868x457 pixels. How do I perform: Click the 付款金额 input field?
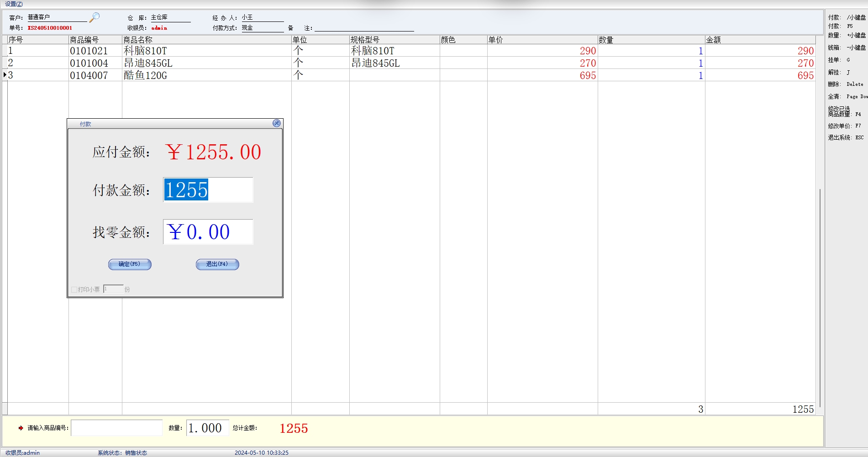point(208,190)
